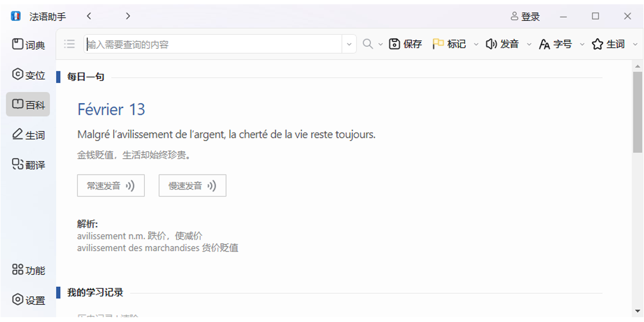Open the Translate (翻译) sidebar tab
The width and height of the screenshot is (644, 322).
(28, 165)
